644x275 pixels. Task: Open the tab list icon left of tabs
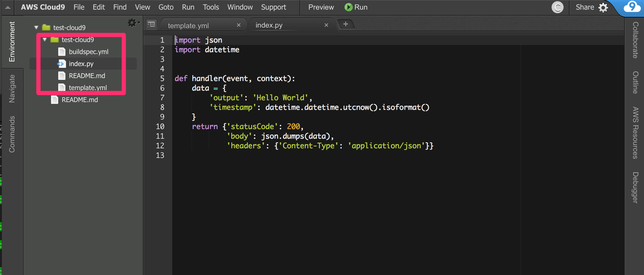pyautogui.click(x=151, y=24)
